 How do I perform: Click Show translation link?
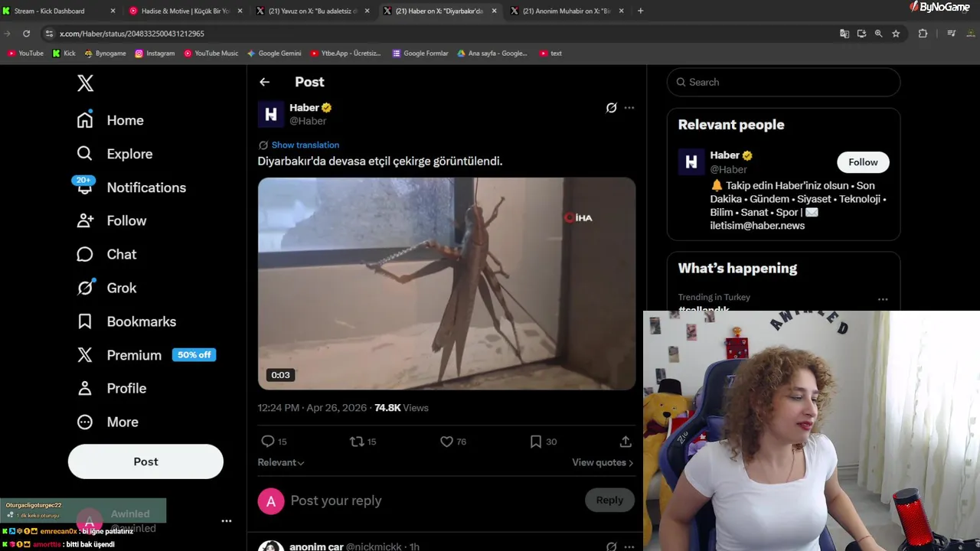(305, 145)
